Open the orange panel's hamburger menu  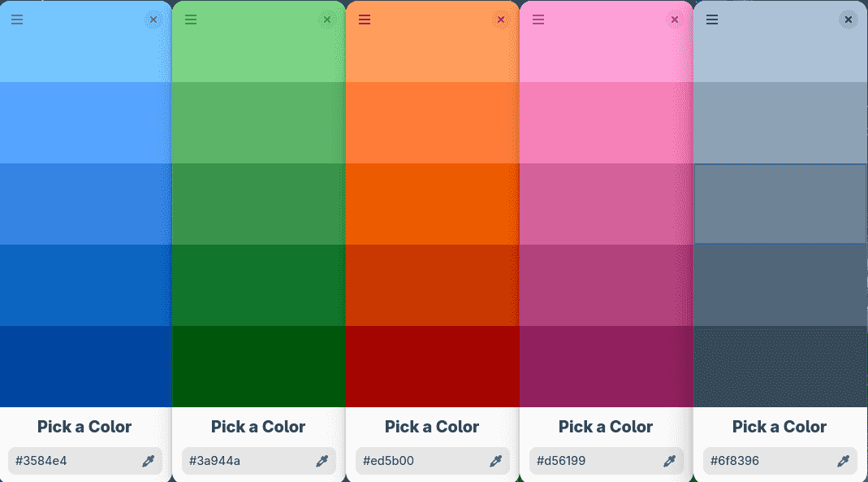pyautogui.click(x=365, y=20)
